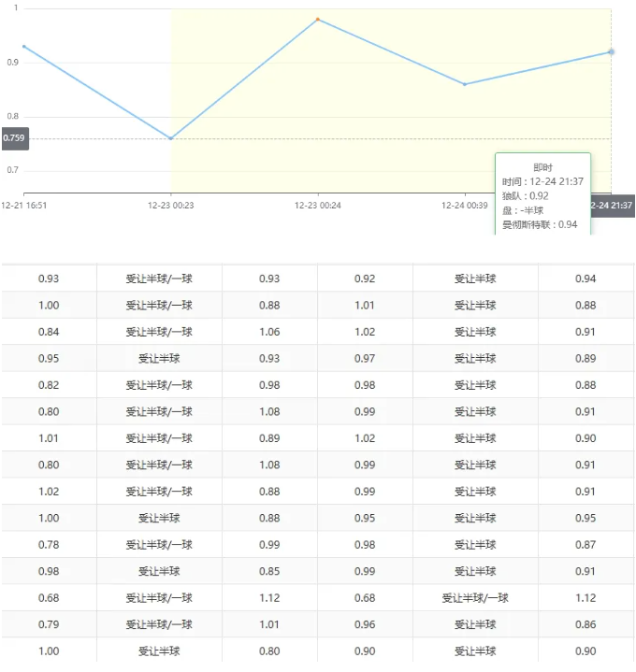Select the 0.97 odds cell

pyautogui.click(x=365, y=359)
